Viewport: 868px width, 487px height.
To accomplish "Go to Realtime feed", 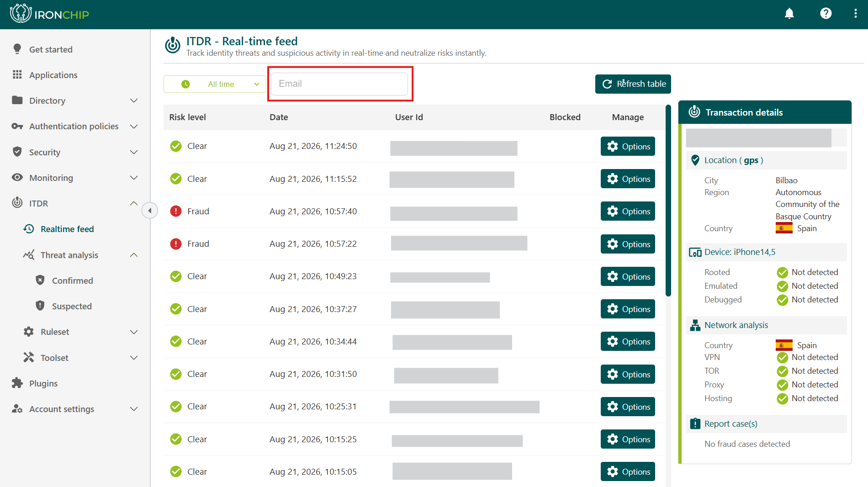I will point(67,229).
